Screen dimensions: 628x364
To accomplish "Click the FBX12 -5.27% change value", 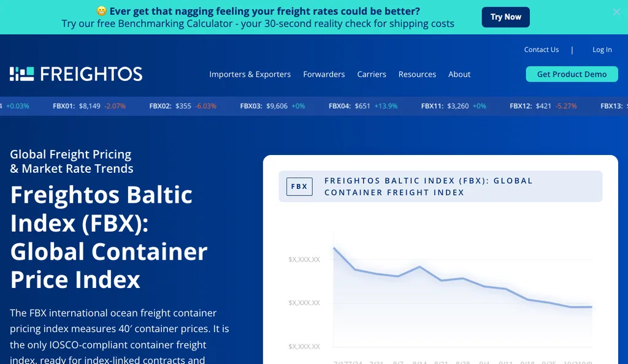I will coord(566,106).
